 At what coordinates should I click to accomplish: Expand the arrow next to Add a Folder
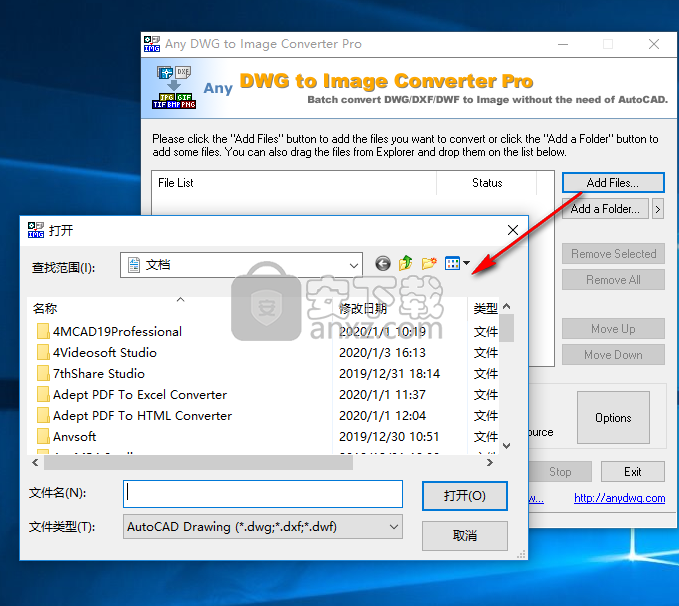(x=658, y=209)
